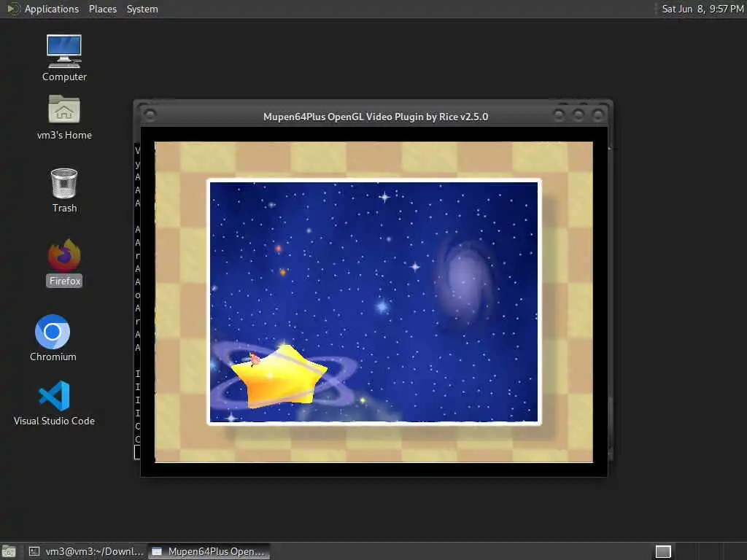Launch Visual Studio Code from desktop
The image size is (747, 560).
click(54, 402)
